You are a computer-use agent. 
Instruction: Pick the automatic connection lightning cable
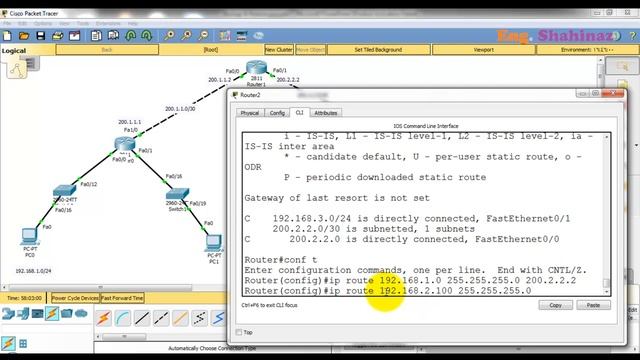[103, 318]
